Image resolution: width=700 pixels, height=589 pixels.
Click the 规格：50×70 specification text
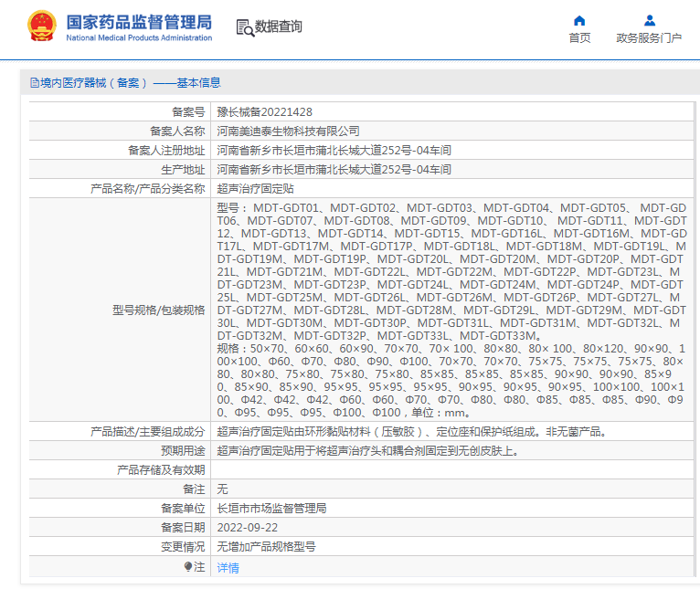tap(451, 381)
